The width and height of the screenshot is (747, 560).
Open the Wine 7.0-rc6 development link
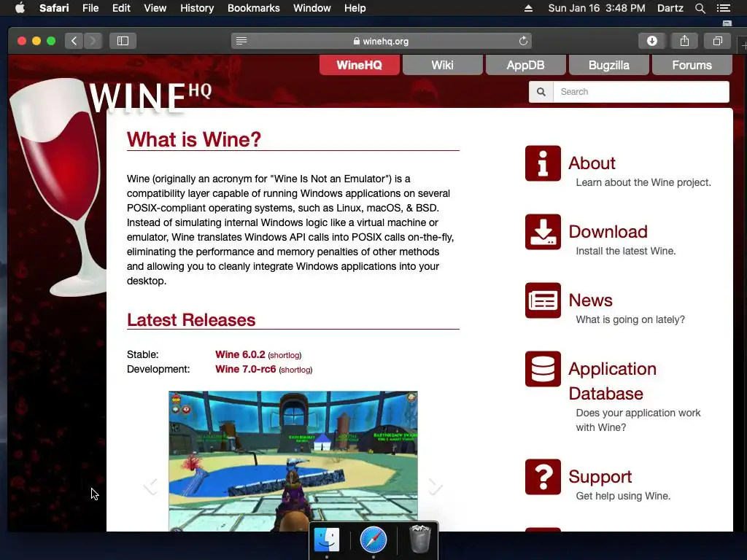coord(245,369)
